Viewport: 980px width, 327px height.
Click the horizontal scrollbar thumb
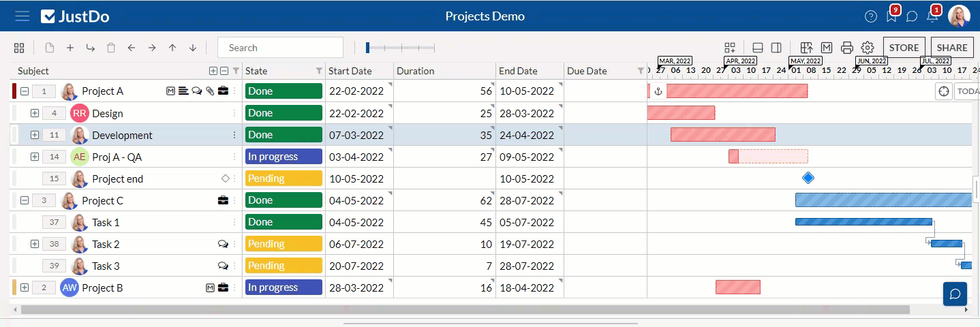click(465, 309)
